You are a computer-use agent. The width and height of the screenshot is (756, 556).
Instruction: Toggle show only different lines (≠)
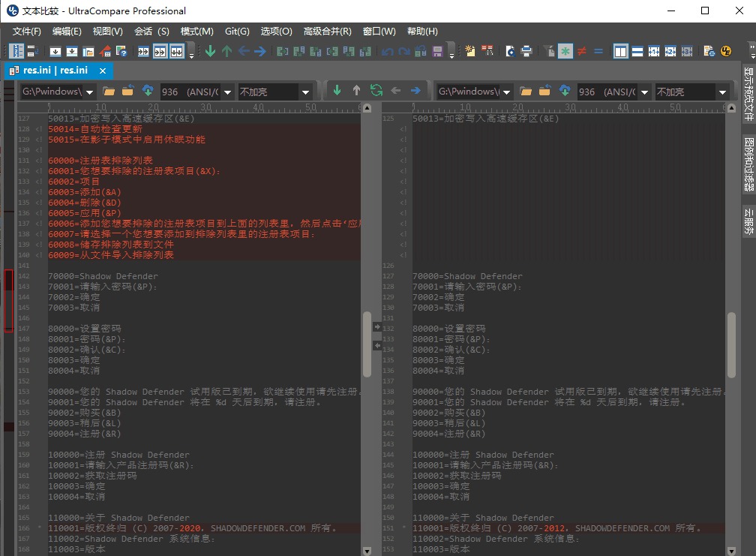point(582,50)
